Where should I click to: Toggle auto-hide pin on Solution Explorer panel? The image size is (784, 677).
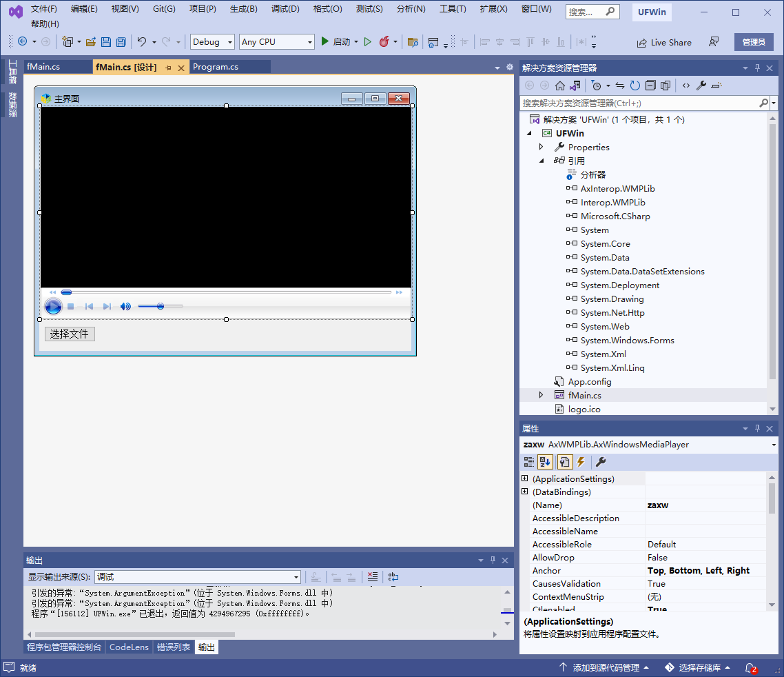click(x=758, y=68)
